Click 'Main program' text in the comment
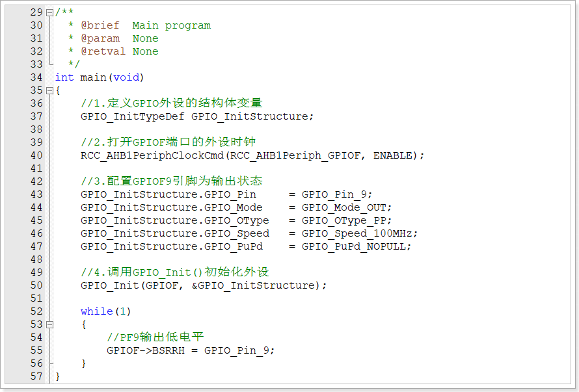Viewport: 579px width, 392px height. (x=172, y=25)
